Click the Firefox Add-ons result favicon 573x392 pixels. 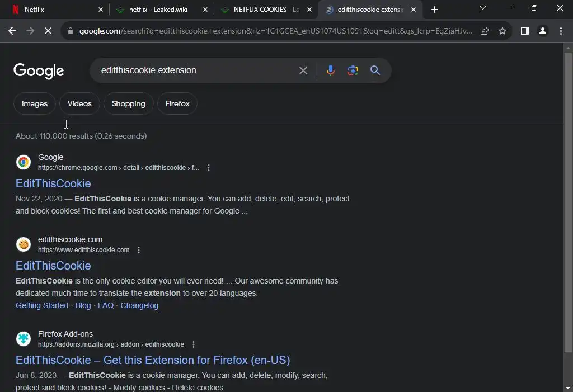pos(24,339)
